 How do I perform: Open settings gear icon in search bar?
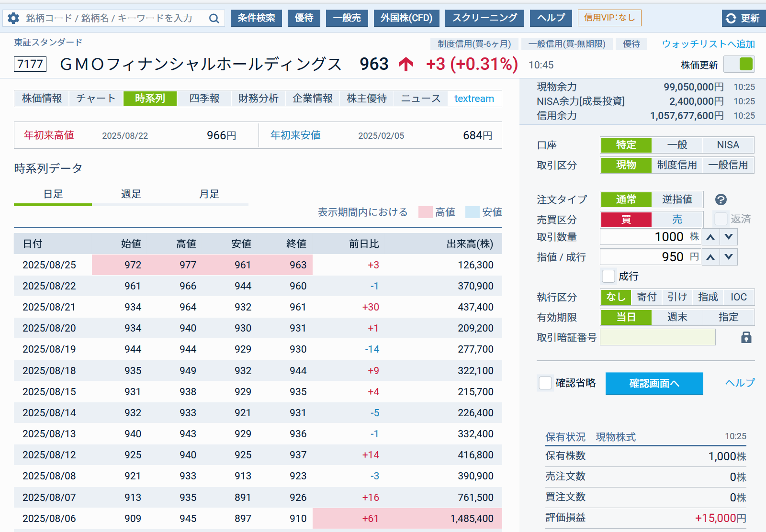(13, 18)
